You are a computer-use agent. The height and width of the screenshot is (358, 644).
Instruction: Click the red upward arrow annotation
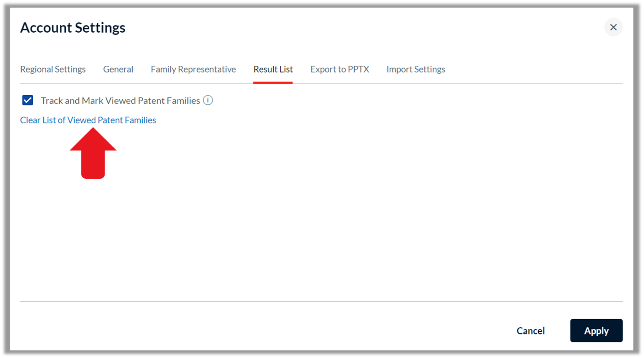click(93, 153)
